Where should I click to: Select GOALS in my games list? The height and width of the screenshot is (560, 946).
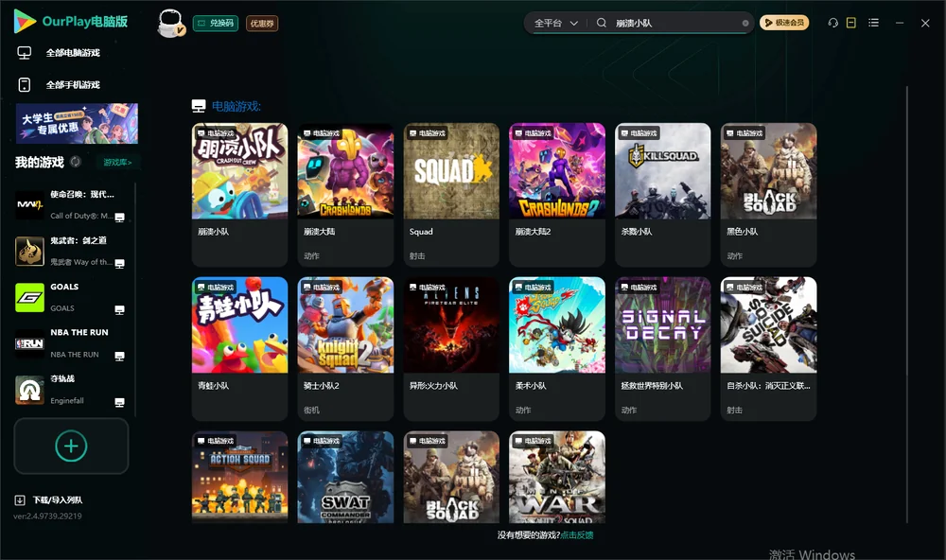pyautogui.click(x=73, y=297)
